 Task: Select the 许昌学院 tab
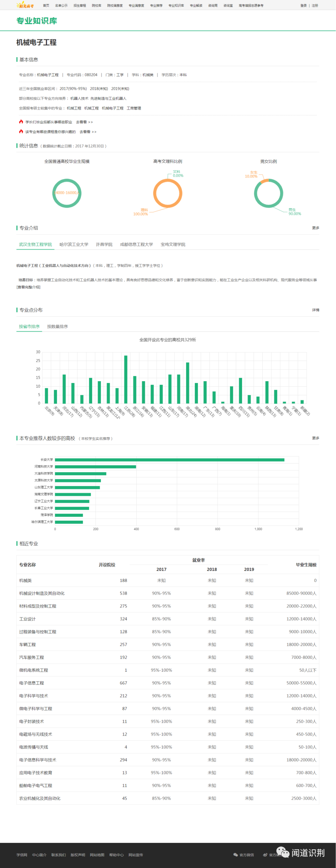click(104, 244)
